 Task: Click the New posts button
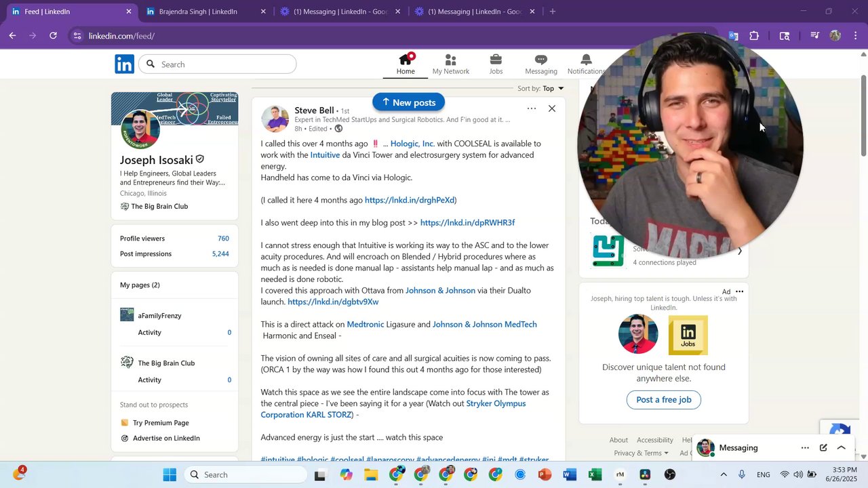tap(408, 102)
